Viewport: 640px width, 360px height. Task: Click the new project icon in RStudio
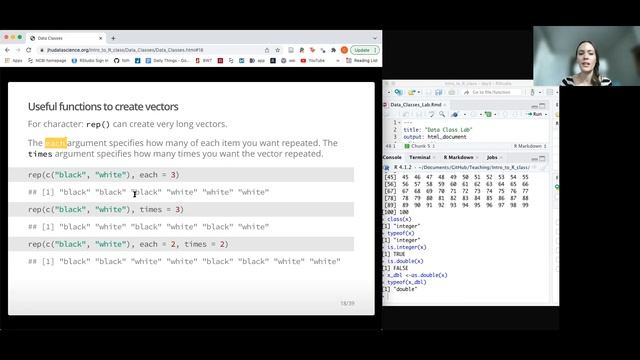click(398, 92)
